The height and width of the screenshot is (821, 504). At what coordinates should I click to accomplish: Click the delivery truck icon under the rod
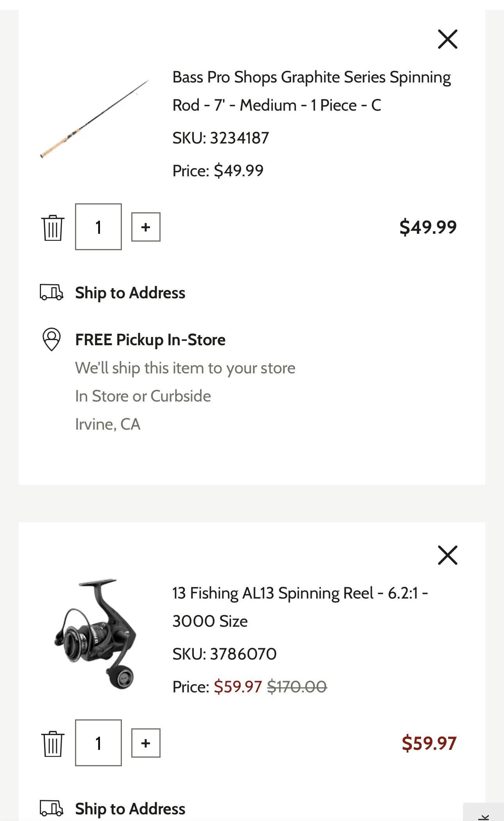(51, 292)
